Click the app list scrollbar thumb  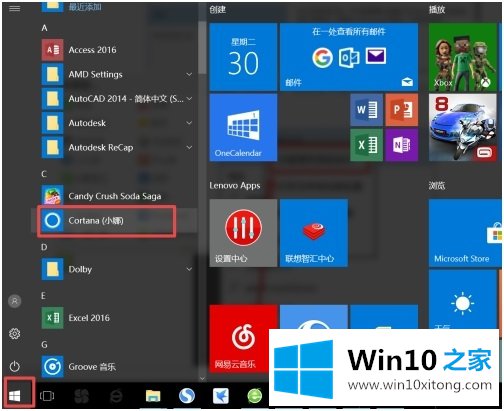click(202, 48)
